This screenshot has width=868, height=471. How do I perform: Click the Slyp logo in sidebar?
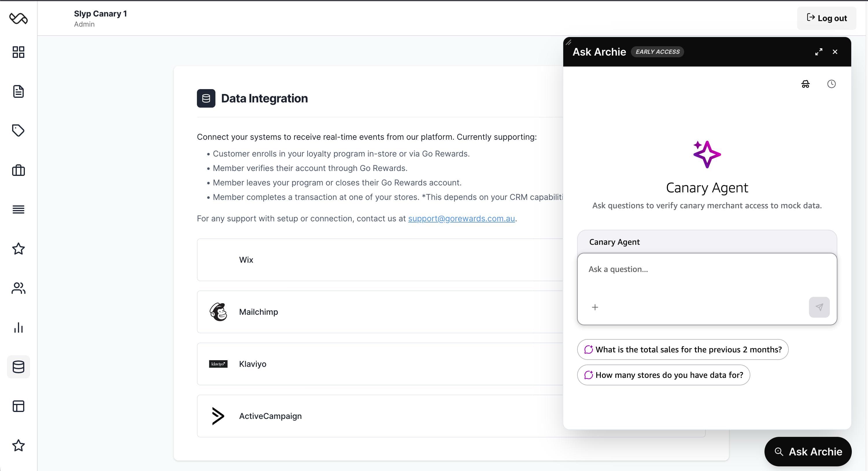coord(18,18)
